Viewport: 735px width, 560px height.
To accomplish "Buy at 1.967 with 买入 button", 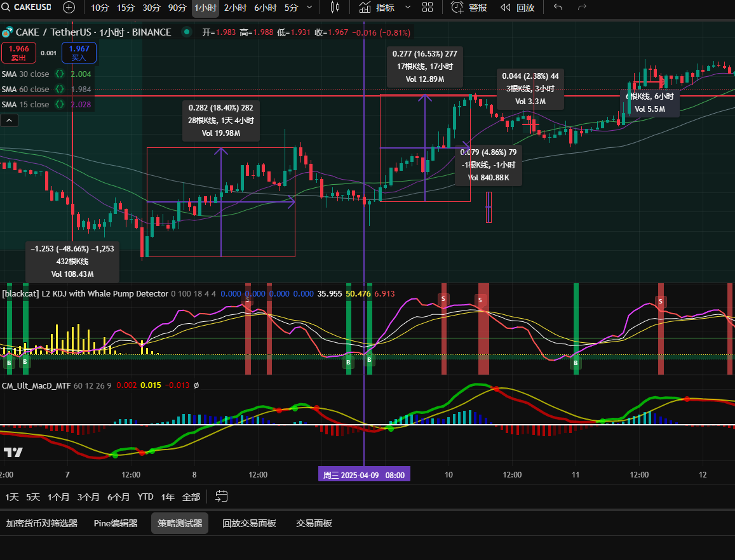I will click(x=79, y=53).
